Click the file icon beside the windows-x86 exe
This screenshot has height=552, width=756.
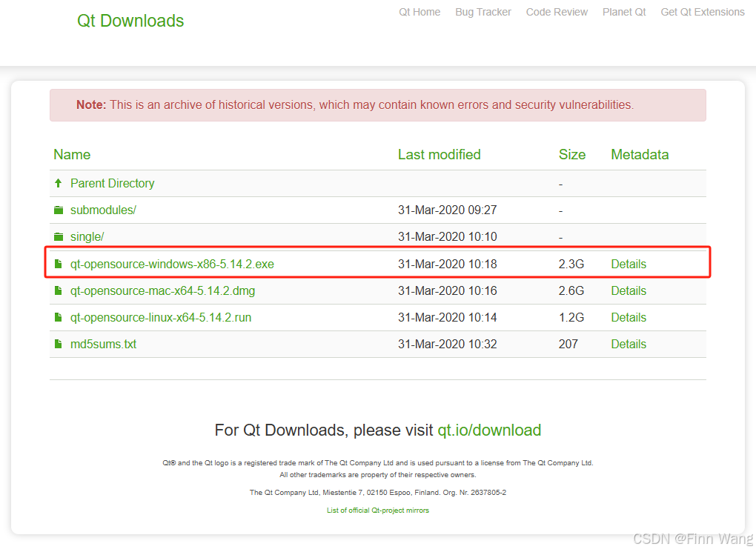59,265
